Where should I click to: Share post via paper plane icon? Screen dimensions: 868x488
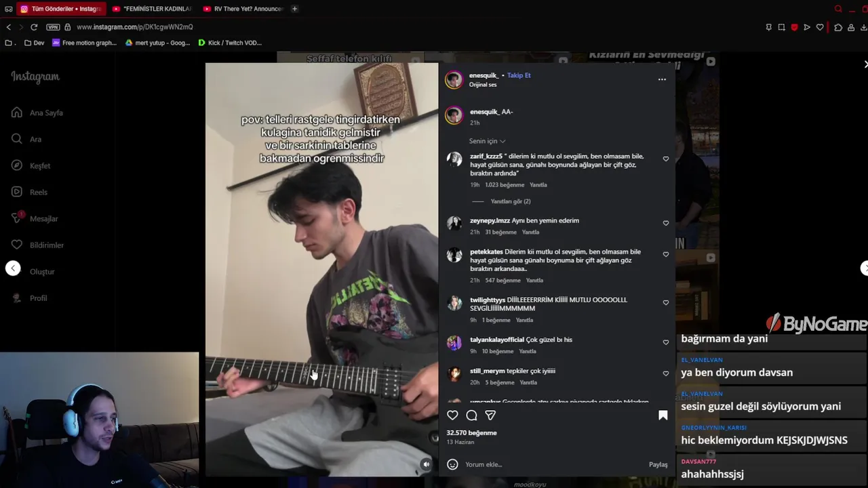(490, 415)
